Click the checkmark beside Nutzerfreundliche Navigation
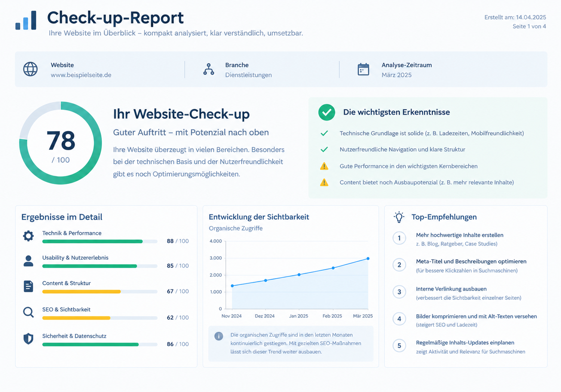The height and width of the screenshot is (392, 561). 324,149
